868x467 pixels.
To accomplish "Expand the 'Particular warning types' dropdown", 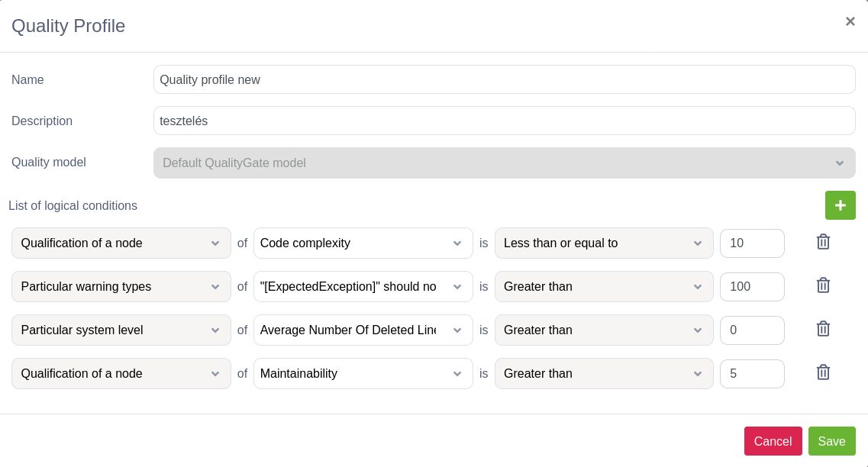I will (x=121, y=287).
